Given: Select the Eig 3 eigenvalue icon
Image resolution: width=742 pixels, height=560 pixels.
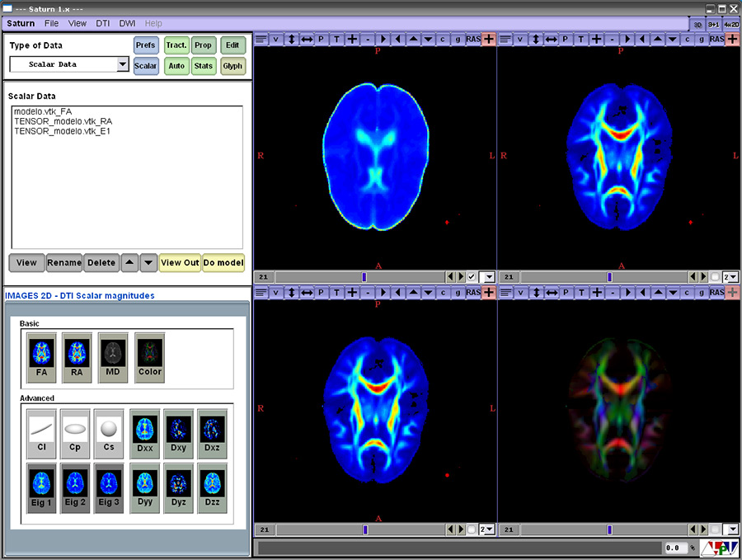Looking at the screenshot, I should (109, 488).
